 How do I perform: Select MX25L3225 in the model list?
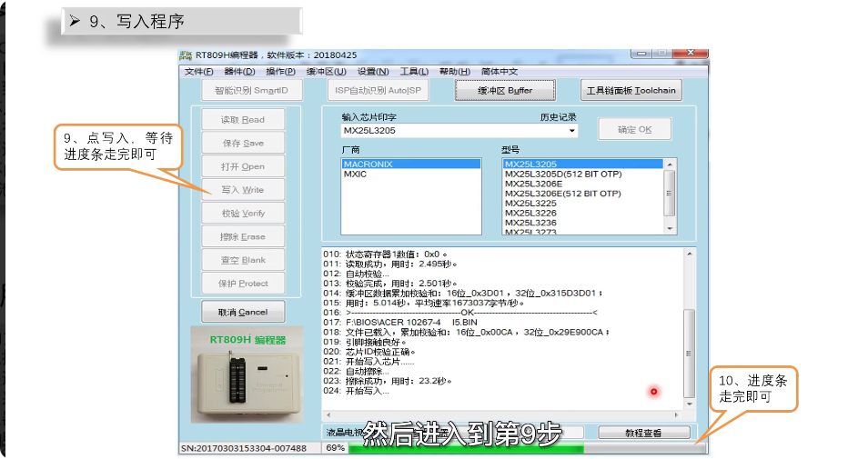tap(530, 204)
